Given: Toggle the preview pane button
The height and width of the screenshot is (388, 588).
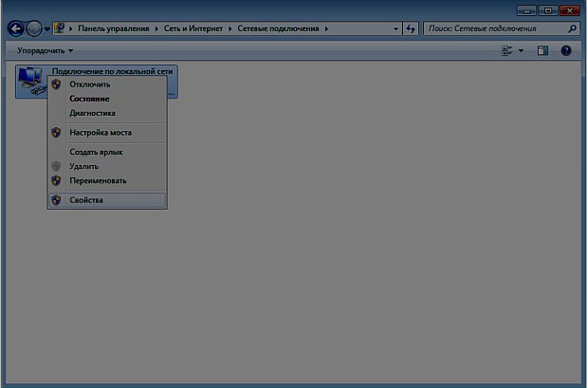Looking at the screenshot, I should (542, 49).
